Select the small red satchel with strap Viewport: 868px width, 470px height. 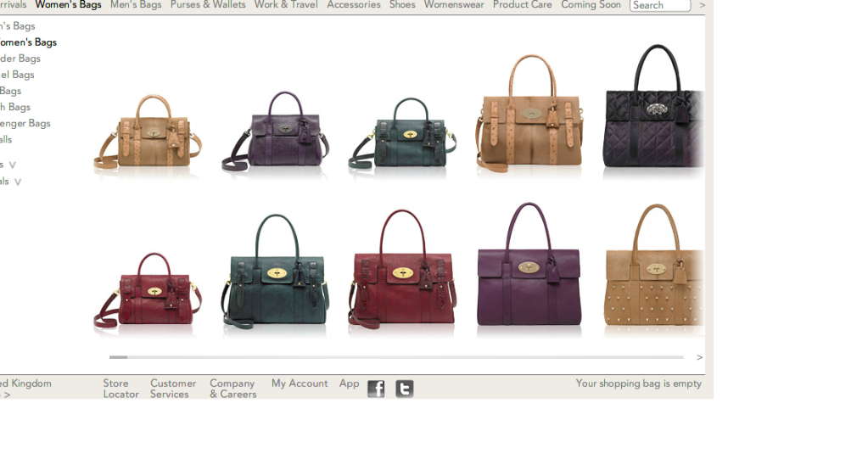tap(148, 292)
